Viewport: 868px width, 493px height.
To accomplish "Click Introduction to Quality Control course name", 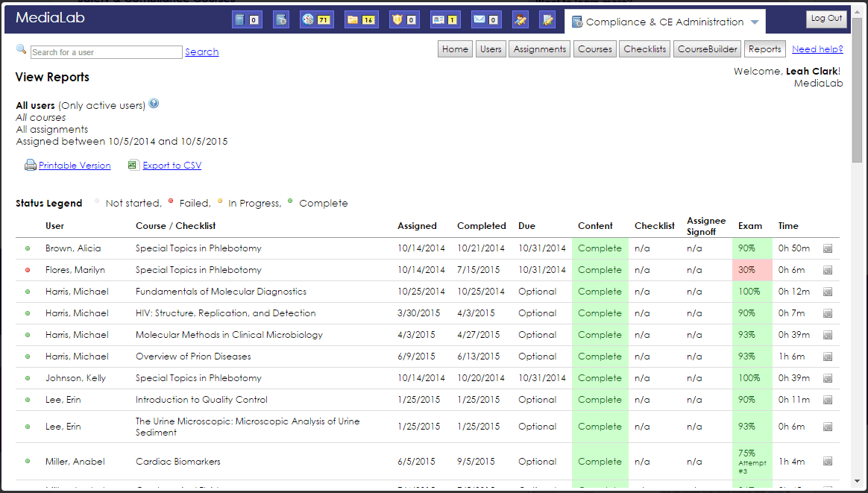I will (201, 400).
